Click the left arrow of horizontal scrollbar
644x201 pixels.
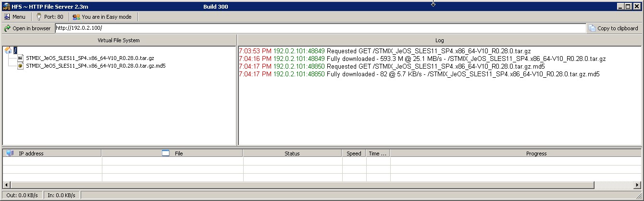(x=6, y=185)
